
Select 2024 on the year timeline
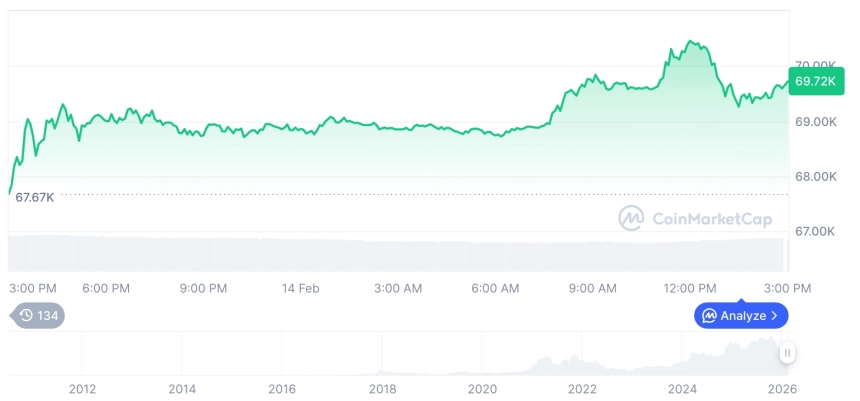coord(682,389)
